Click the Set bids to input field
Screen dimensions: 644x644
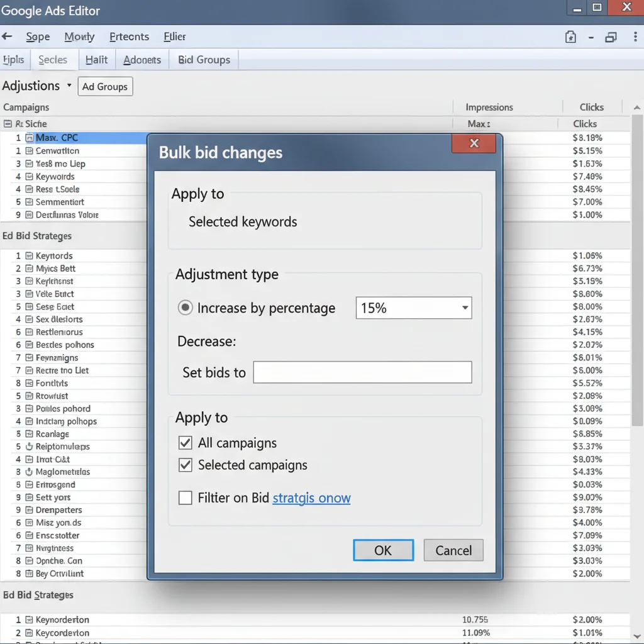[362, 372]
